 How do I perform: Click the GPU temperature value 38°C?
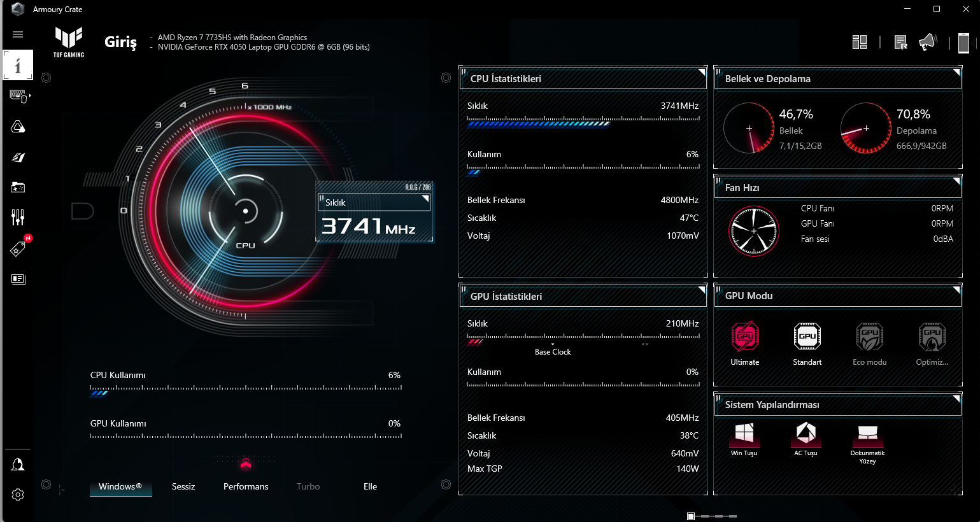tap(689, 435)
